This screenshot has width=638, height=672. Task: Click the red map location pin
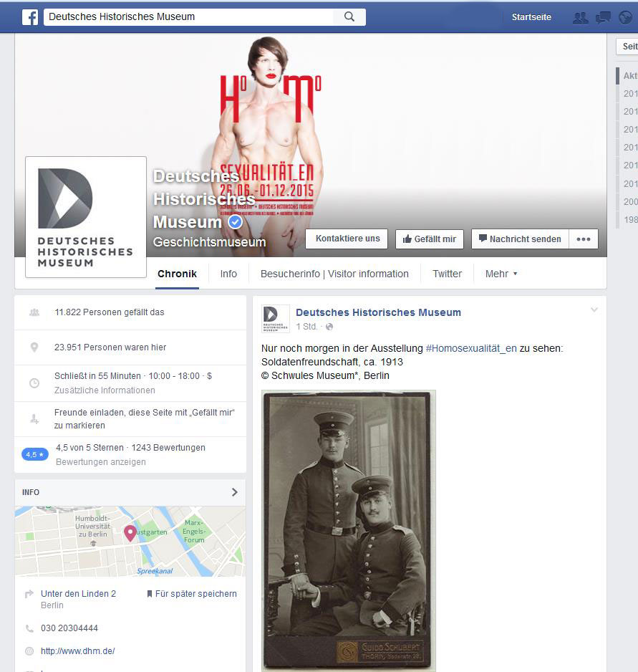[130, 533]
